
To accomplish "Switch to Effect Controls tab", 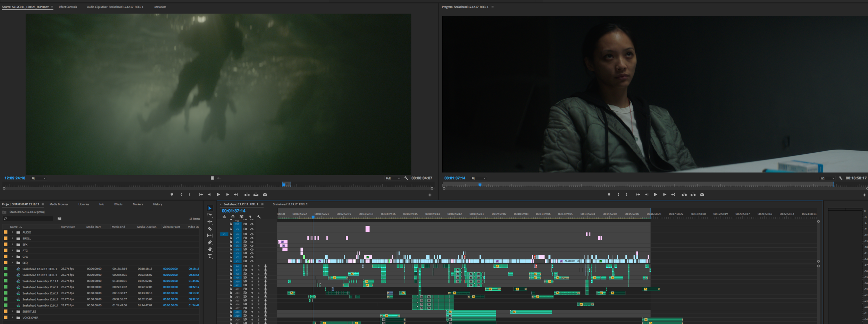I will [68, 7].
